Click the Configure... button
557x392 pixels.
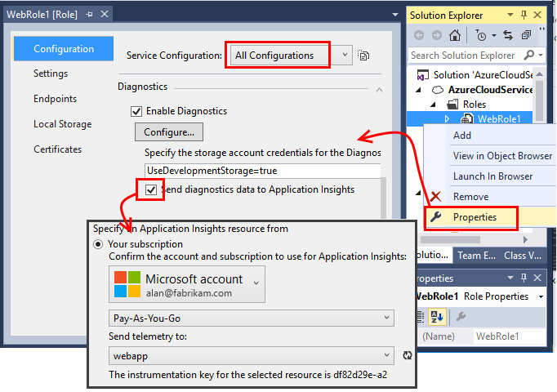click(x=168, y=131)
